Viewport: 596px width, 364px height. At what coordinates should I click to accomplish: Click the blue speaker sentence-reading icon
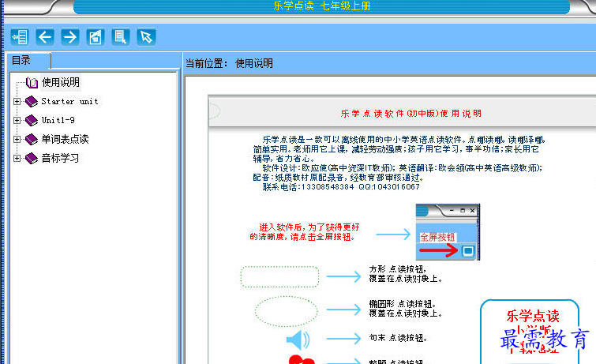point(298,340)
